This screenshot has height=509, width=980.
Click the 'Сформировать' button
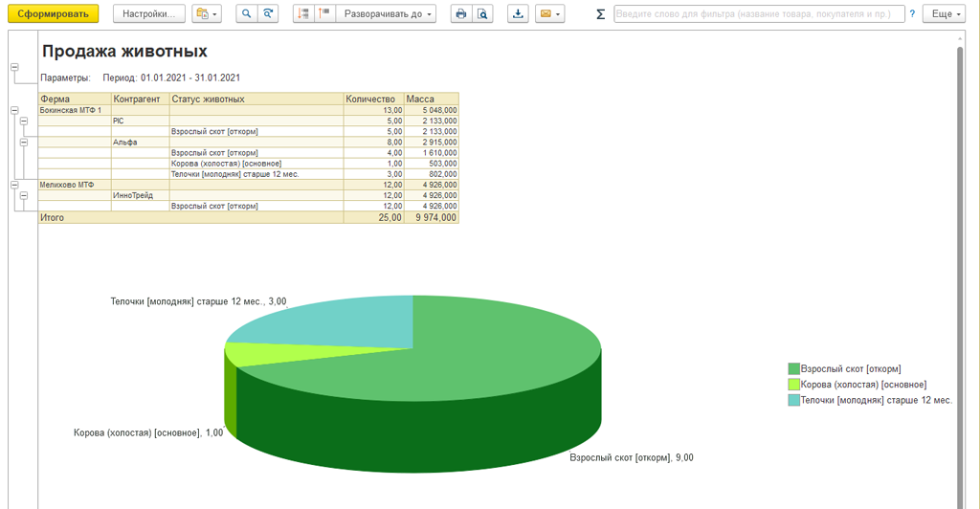click(x=53, y=14)
